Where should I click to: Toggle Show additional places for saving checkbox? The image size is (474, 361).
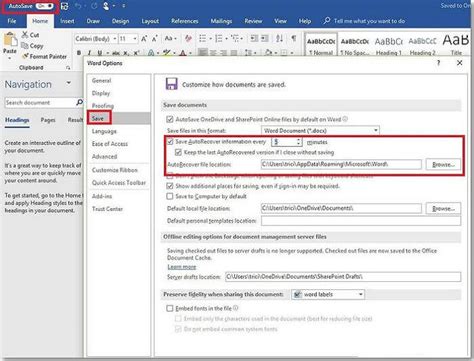coord(170,186)
